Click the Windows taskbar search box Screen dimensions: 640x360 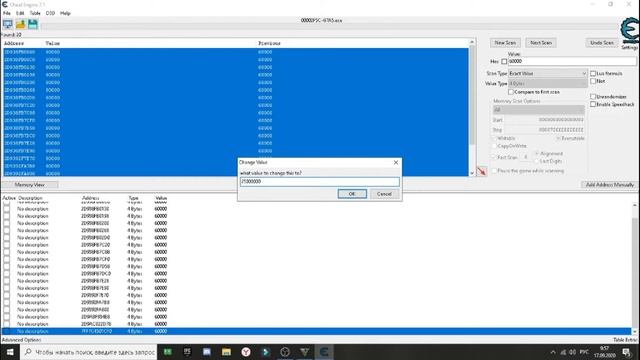pyautogui.click(x=89, y=352)
